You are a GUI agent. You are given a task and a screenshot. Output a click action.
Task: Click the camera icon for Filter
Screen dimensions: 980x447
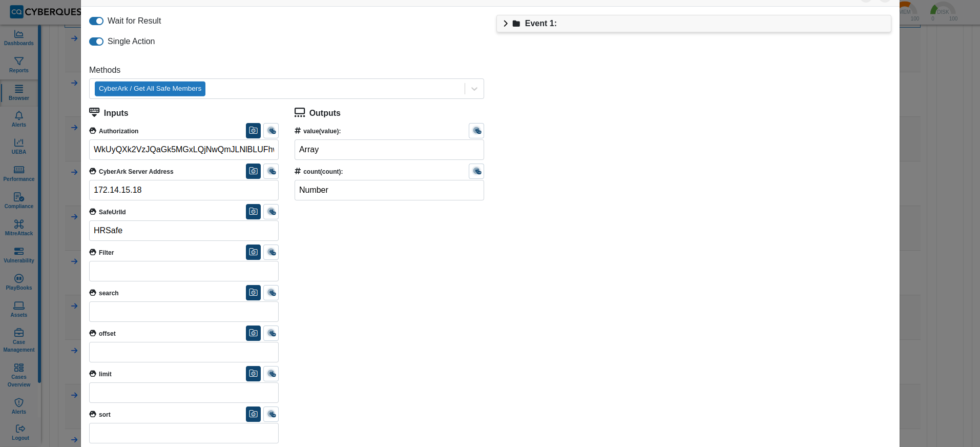click(x=253, y=252)
